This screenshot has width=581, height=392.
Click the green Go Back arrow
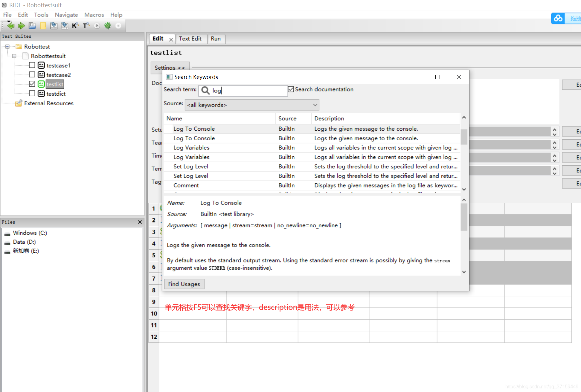[11, 26]
